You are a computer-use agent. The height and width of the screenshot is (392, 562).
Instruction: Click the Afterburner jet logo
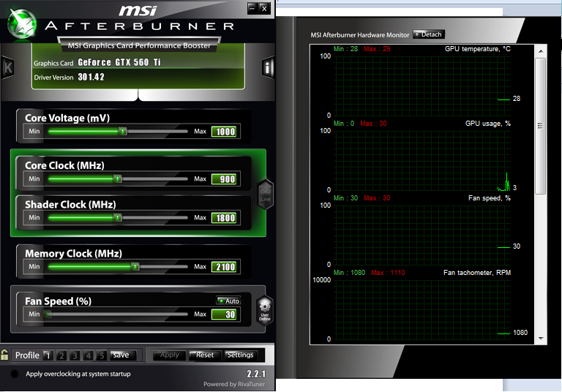[21, 23]
